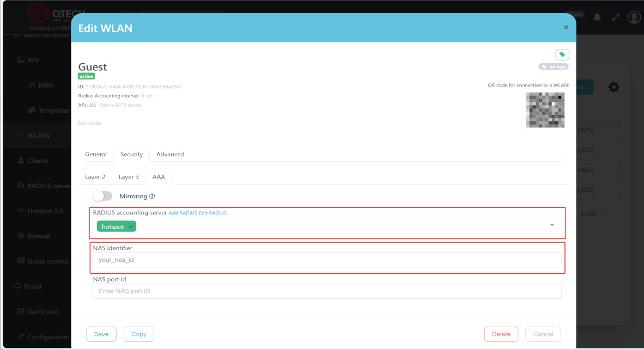The height and width of the screenshot is (350, 644).
Task: Click the settings gear icon
Action: pyautogui.click(x=614, y=87)
